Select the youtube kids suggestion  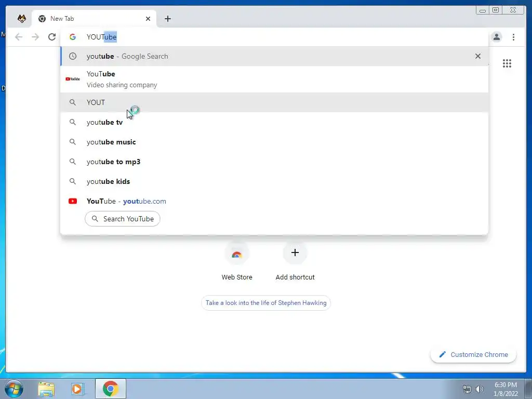(274, 181)
